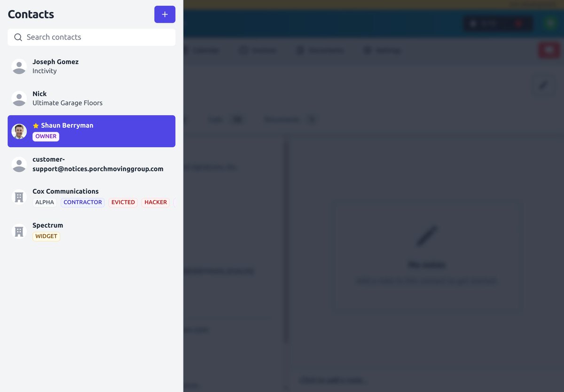Click the CONTRACTOR tag

click(x=83, y=202)
